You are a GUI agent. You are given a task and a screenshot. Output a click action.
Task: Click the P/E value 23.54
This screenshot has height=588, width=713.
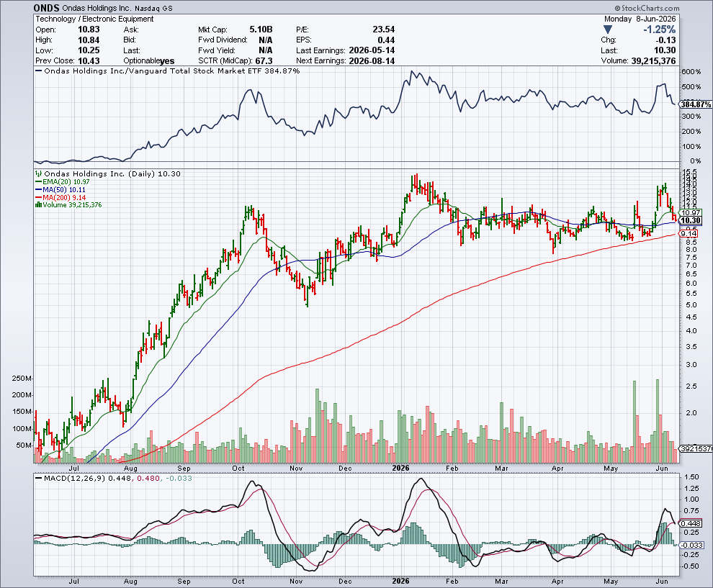coord(384,29)
